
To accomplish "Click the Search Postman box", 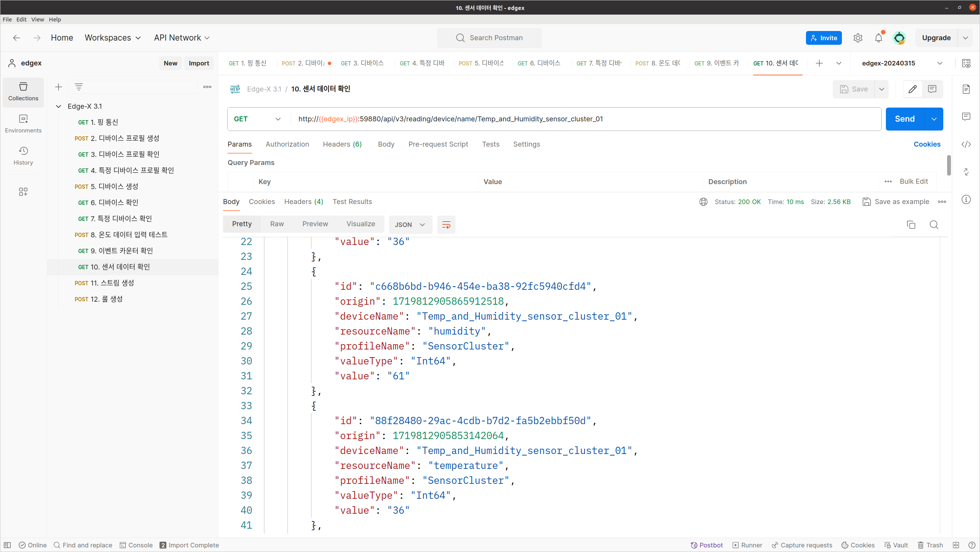I will click(x=489, y=38).
